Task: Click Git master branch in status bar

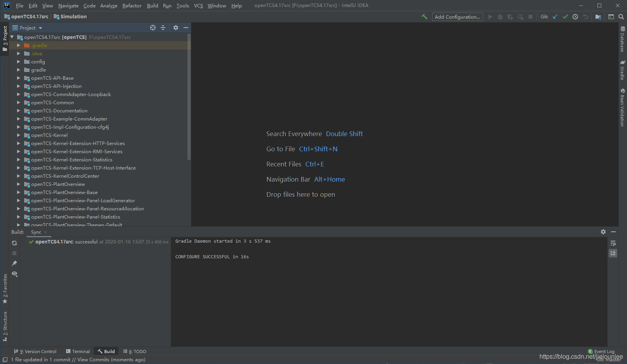Action: coord(609,360)
